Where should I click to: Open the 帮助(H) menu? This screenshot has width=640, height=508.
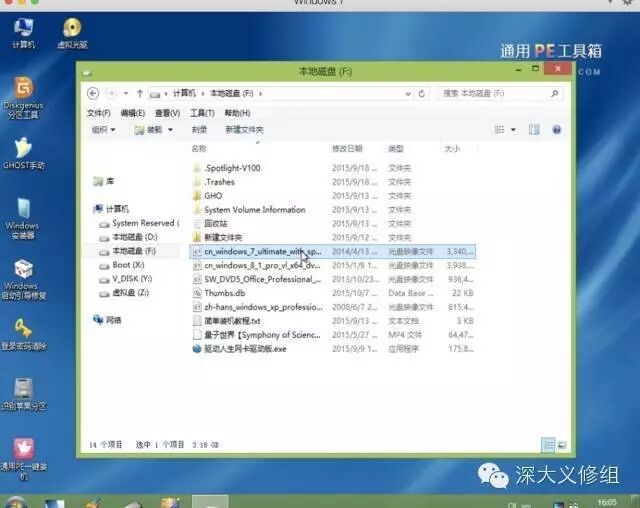pyautogui.click(x=237, y=113)
